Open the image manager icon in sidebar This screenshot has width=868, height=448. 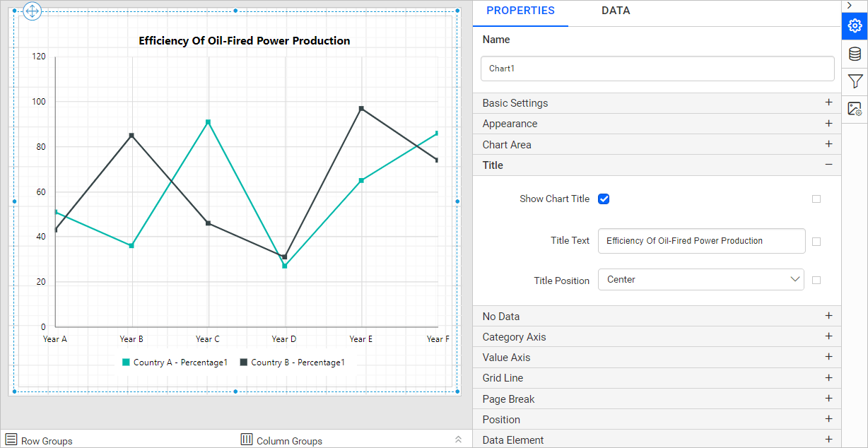855,109
